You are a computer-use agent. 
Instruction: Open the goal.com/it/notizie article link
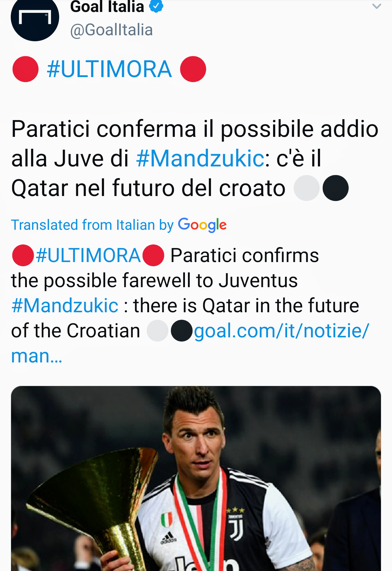(x=281, y=330)
